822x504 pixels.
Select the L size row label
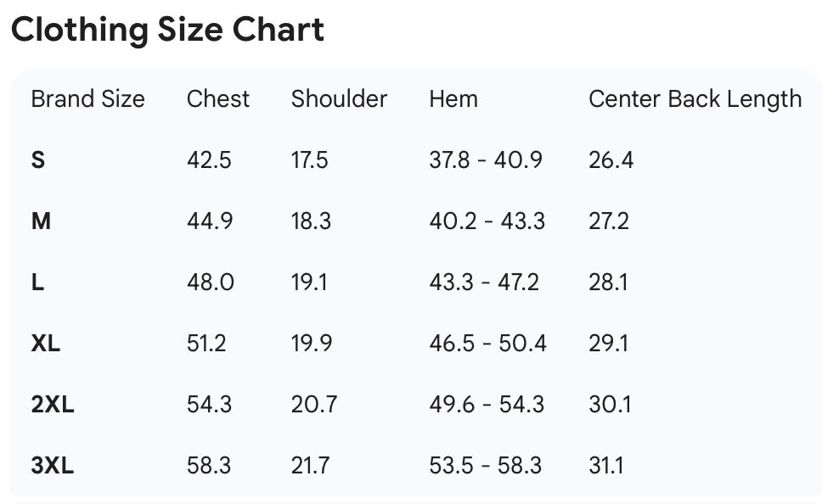point(37,283)
